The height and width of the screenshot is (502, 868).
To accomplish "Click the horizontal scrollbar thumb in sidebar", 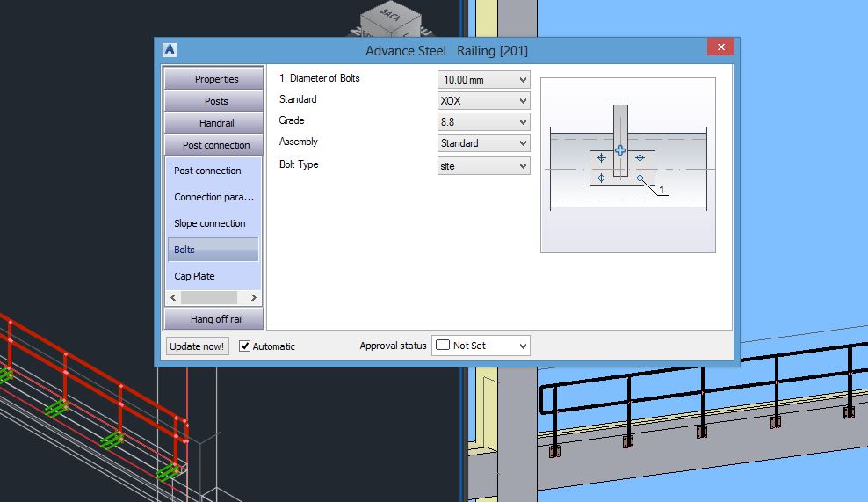I will pos(209,297).
